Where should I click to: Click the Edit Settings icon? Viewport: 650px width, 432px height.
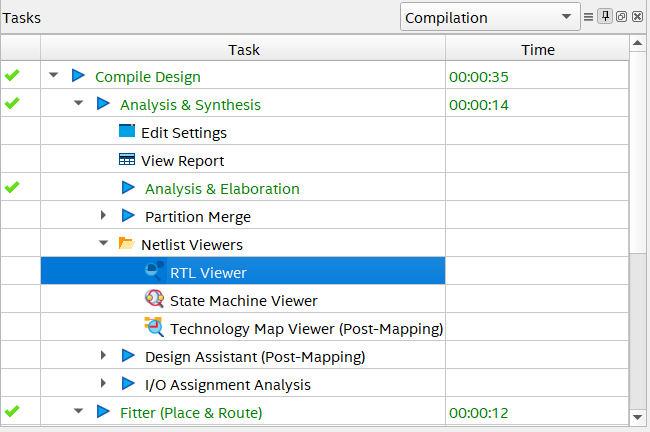(x=127, y=132)
